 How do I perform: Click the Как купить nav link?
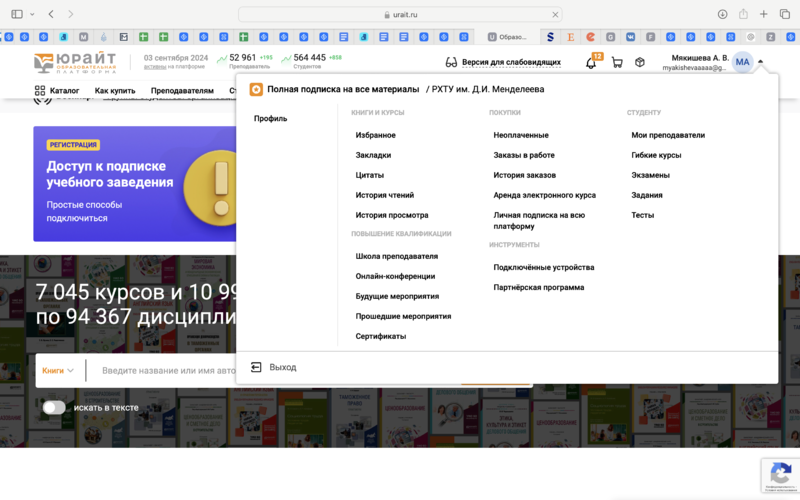point(115,91)
